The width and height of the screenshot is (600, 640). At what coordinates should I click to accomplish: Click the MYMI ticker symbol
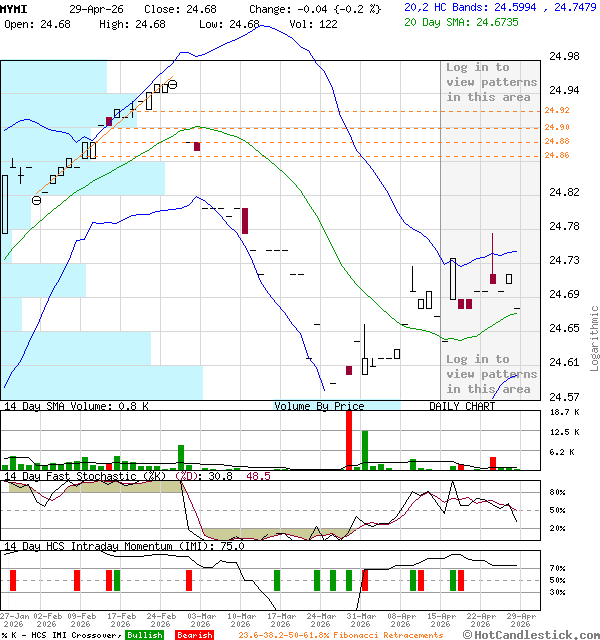(x=14, y=8)
